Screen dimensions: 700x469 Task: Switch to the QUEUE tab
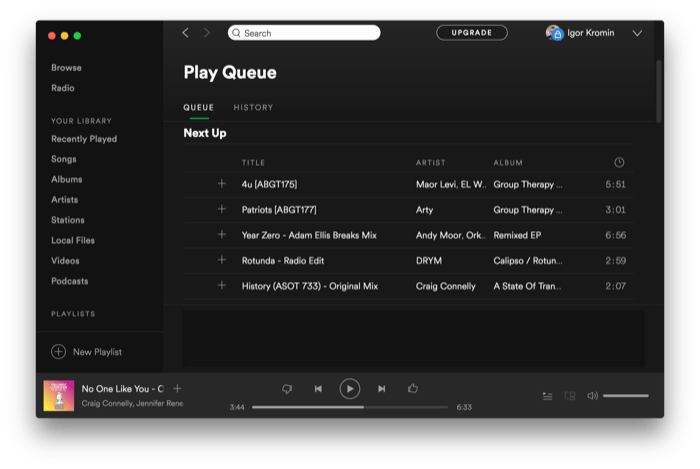[x=199, y=108]
